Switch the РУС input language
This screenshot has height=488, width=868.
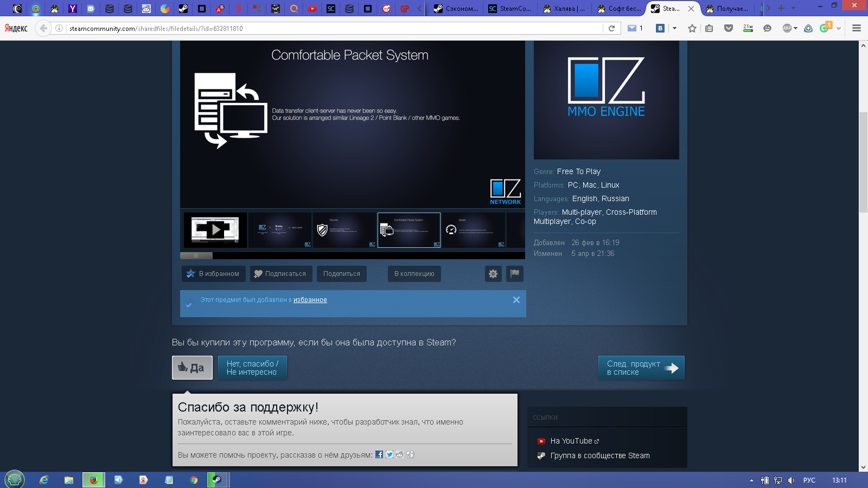point(809,480)
